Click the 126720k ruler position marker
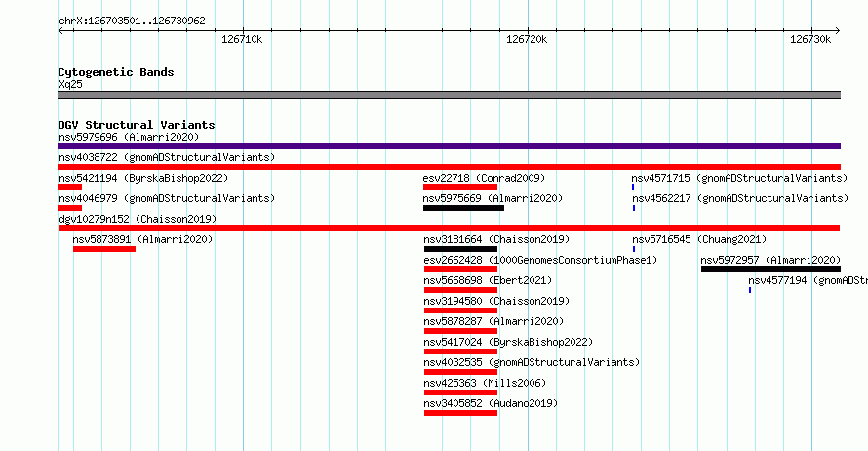868x451 pixels. click(527, 39)
